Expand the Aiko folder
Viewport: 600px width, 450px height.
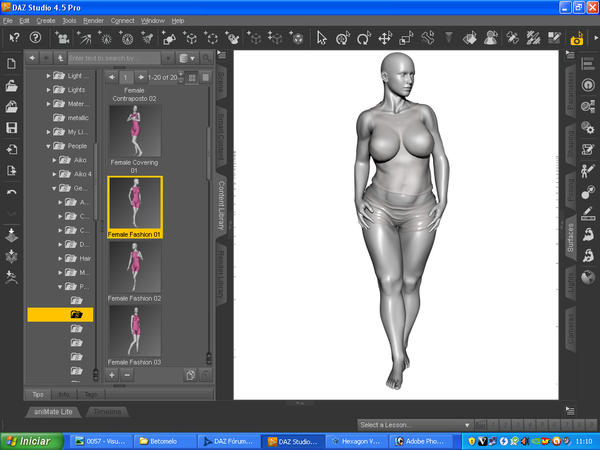pyautogui.click(x=54, y=160)
